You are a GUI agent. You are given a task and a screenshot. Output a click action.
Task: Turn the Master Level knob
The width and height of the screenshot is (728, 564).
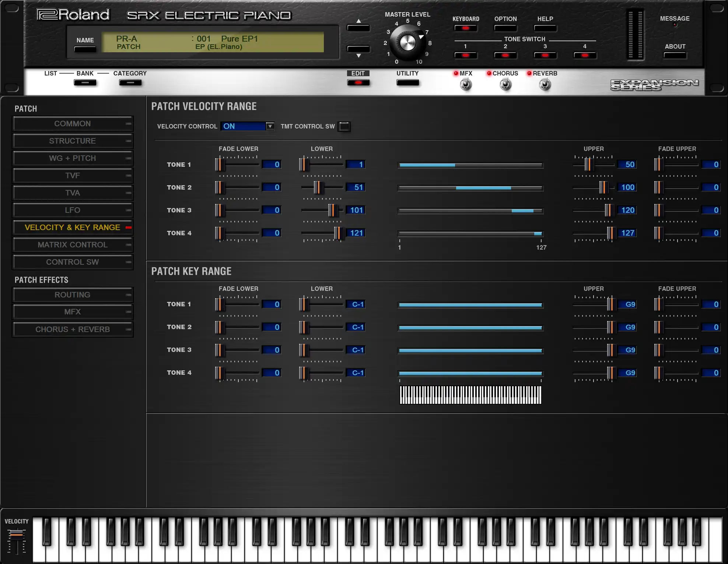pyautogui.click(x=407, y=43)
